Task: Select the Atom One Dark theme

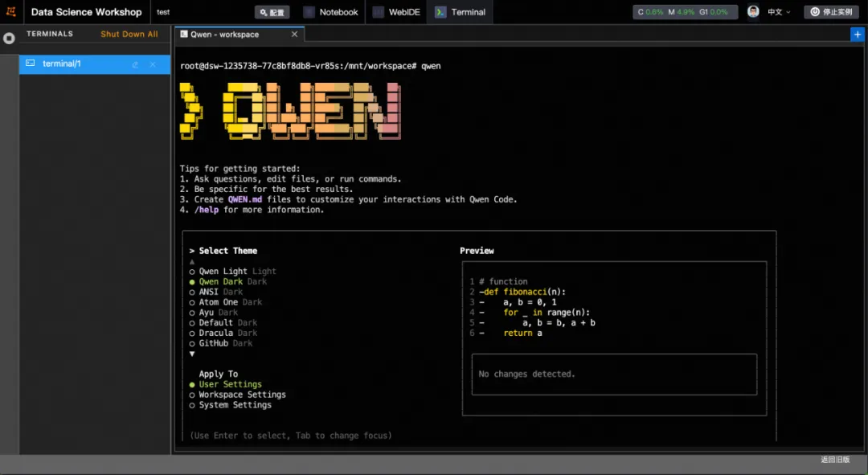Action: (x=226, y=302)
